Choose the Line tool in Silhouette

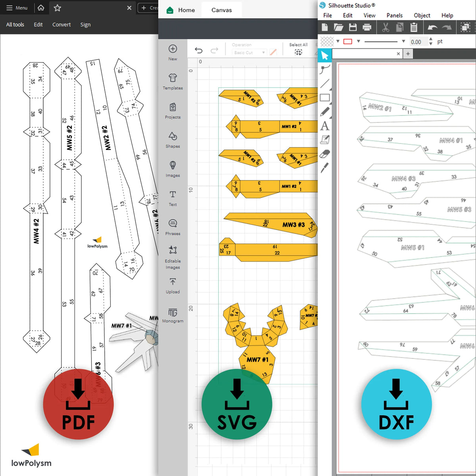[325, 83]
